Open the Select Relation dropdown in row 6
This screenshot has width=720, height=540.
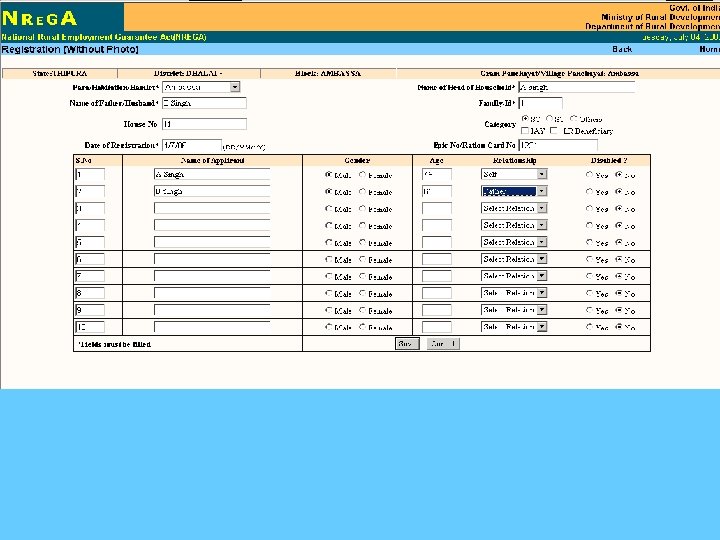[514, 259]
